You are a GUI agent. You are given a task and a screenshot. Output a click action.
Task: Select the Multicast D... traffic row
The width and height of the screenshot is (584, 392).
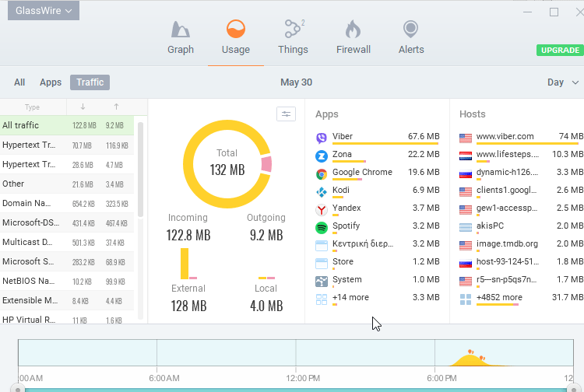pyautogui.click(x=67, y=242)
